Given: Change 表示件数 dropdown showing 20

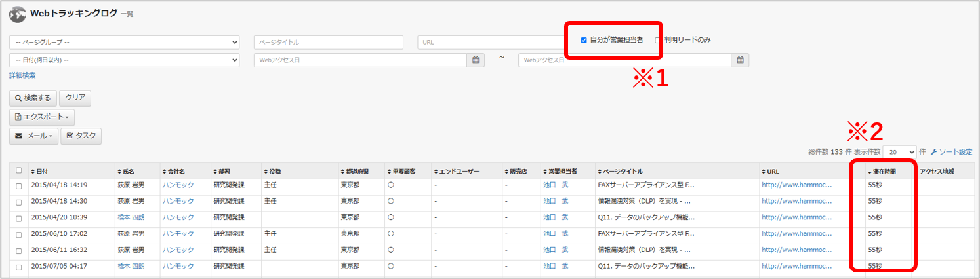Looking at the screenshot, I should pos(899,152).
